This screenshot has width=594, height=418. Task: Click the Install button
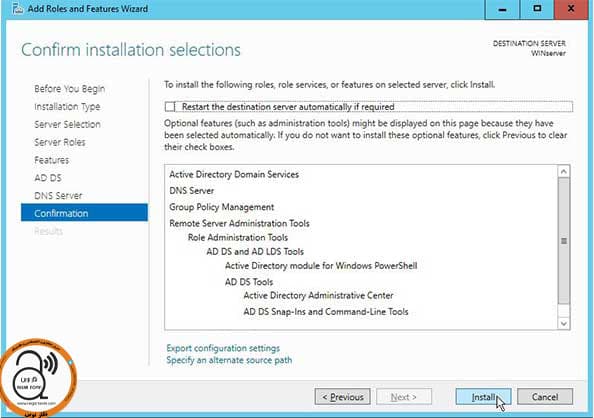[x=483, y=397]
